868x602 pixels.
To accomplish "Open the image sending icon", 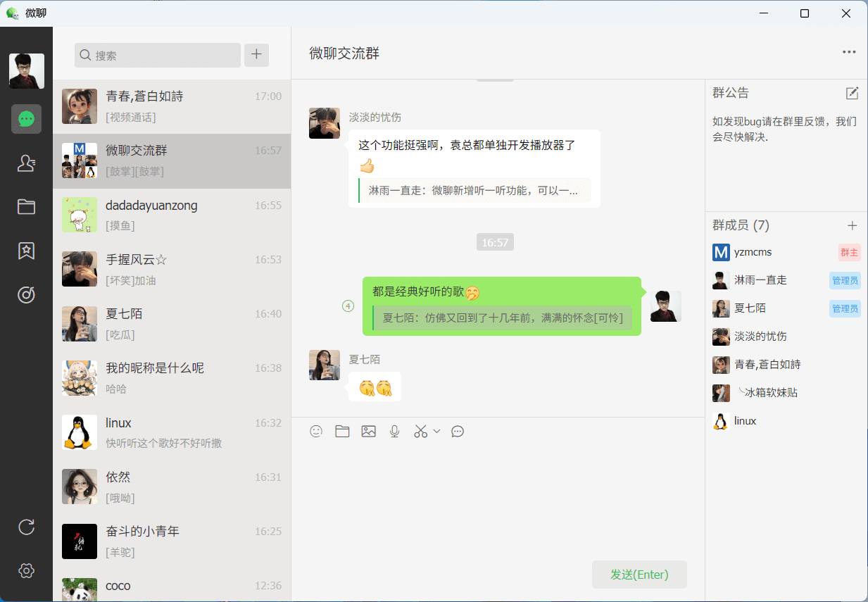I will point(369,431).
